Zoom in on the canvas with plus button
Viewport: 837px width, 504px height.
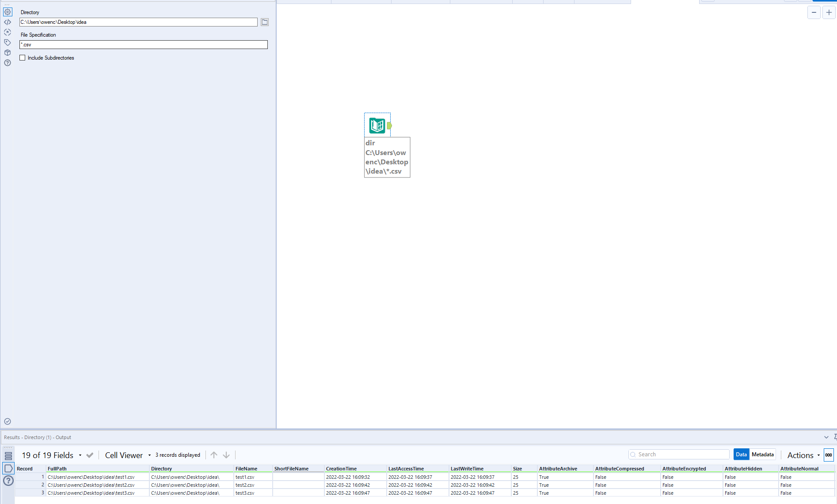(x=829, y=12)
